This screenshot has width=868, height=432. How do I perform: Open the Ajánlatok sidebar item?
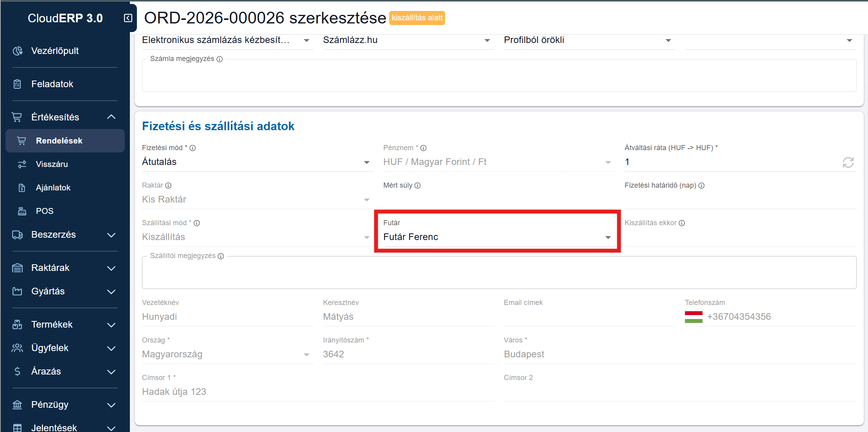pos(53,188)
